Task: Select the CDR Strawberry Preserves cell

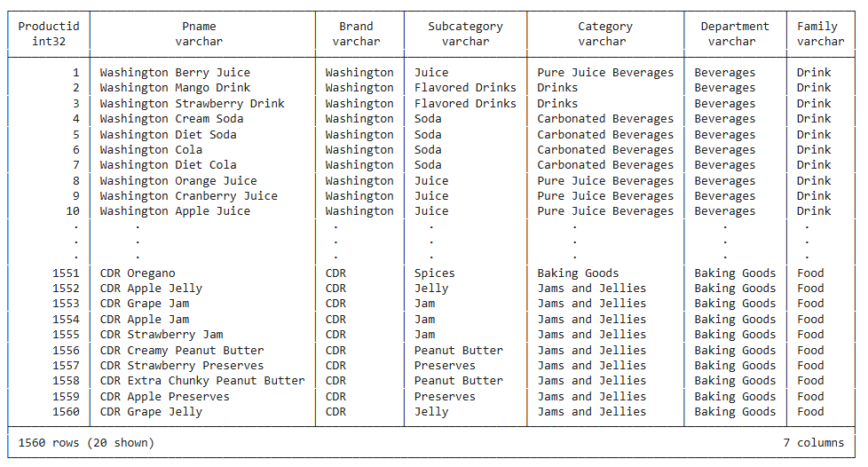Action: click(x=182, y=366)
